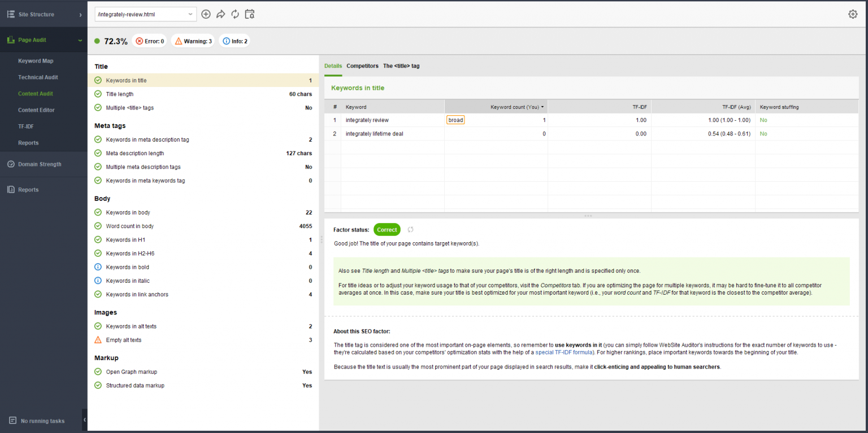Open scheduled tasks via the calendar icon
868x433 pixels.
coord(249,14)
